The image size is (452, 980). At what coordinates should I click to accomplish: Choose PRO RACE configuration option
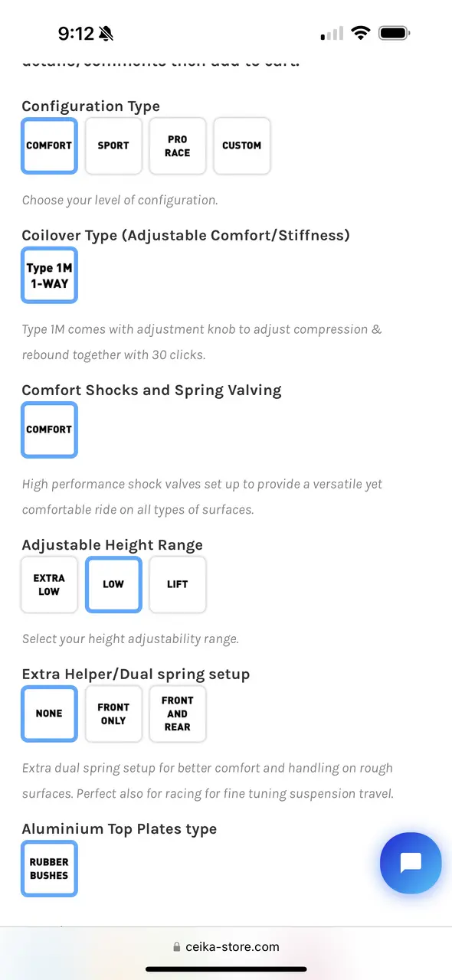coord(178,145)
